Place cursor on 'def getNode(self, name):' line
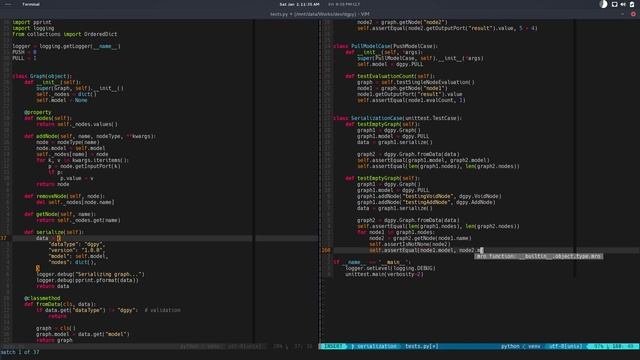 point(60,214)
